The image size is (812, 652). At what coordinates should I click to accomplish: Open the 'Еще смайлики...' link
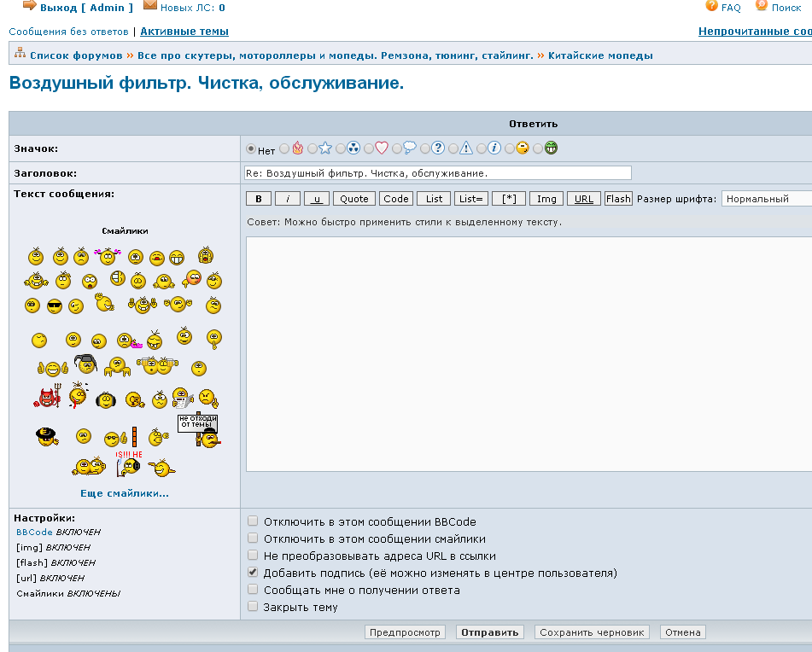pos(125,493)
